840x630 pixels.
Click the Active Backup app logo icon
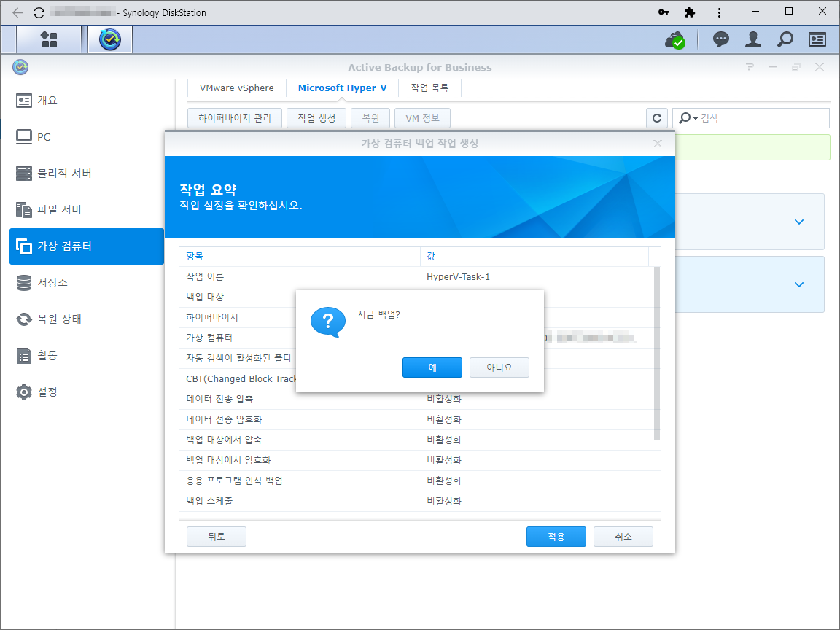(20, 67)
